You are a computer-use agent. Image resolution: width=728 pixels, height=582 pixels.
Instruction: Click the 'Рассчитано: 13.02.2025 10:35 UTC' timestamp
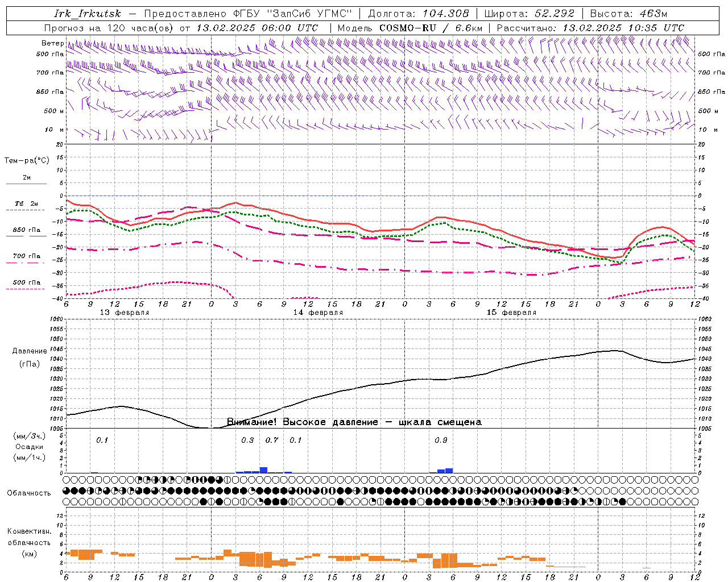[x=590, y=28]
